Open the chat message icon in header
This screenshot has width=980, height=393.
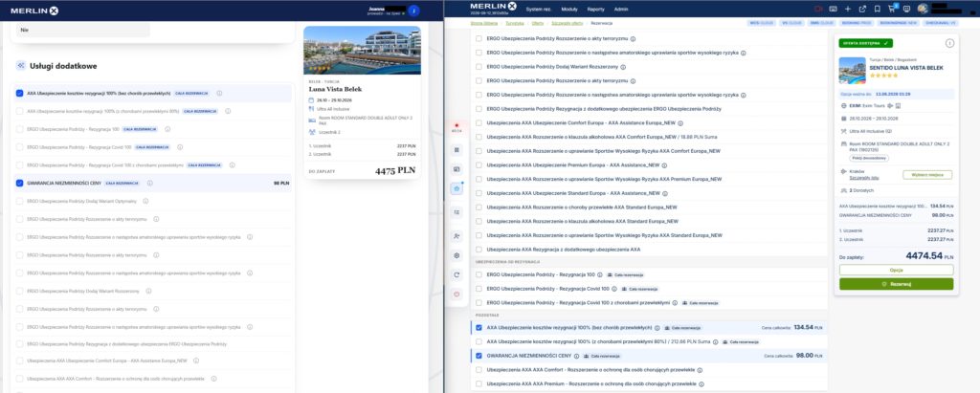pyautogui.click(x=907, y=9)
